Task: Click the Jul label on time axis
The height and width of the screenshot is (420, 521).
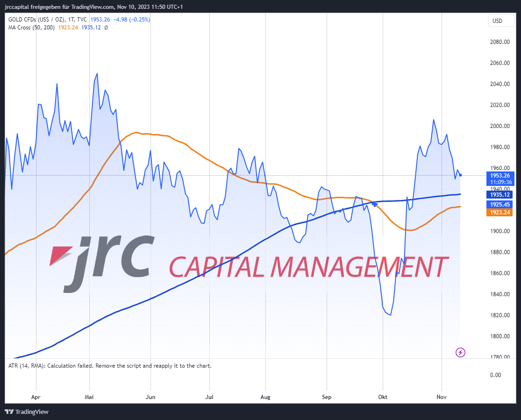Action: (209, 397)
